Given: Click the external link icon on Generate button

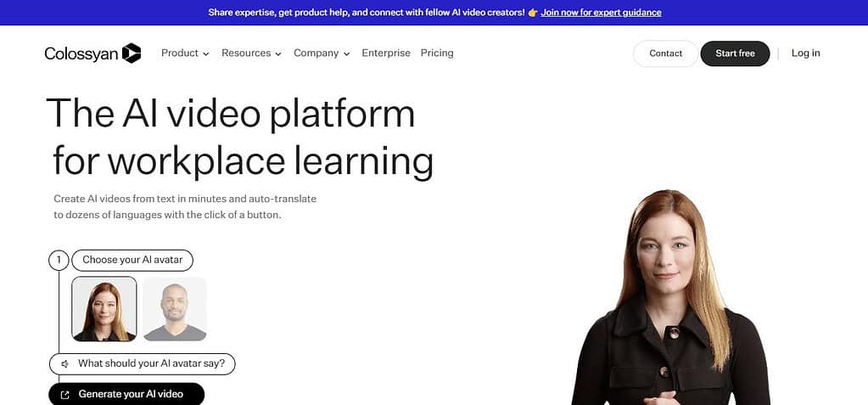Looking at the screenshot, I should [x=64, y=395].
